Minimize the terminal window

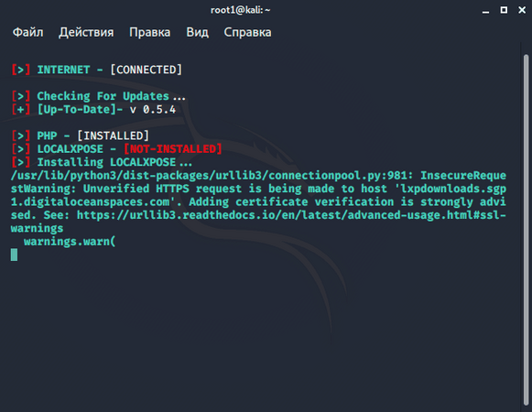(485, 10)
